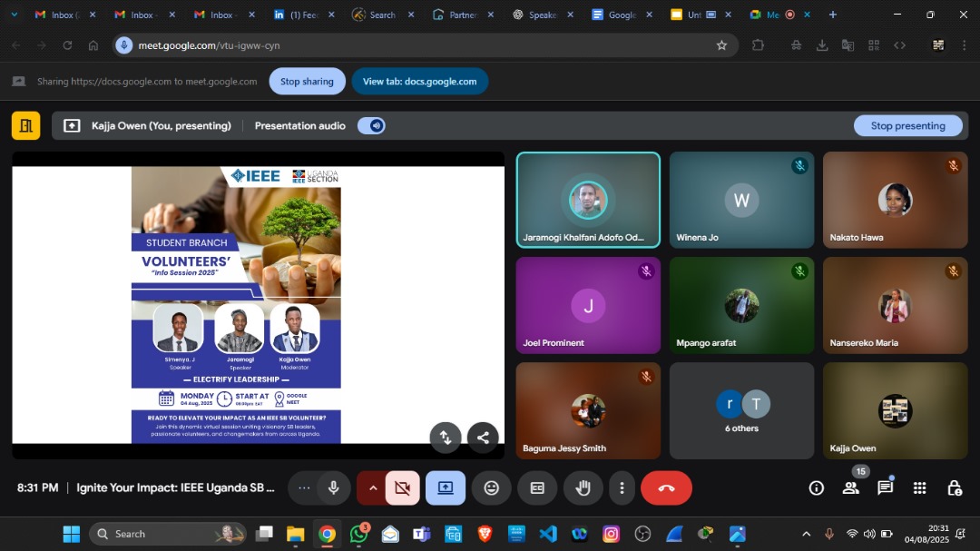The height and width of the screenshot is (551, 980).
Task: Open Brave browser from the taskbar
Action: click(x=485, y=534)
